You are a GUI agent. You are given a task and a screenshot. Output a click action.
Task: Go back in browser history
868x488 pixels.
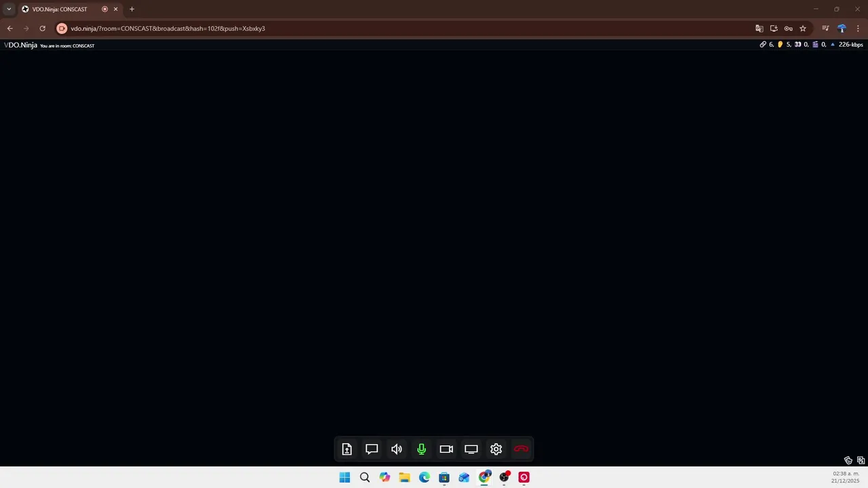tap(9, 28)
